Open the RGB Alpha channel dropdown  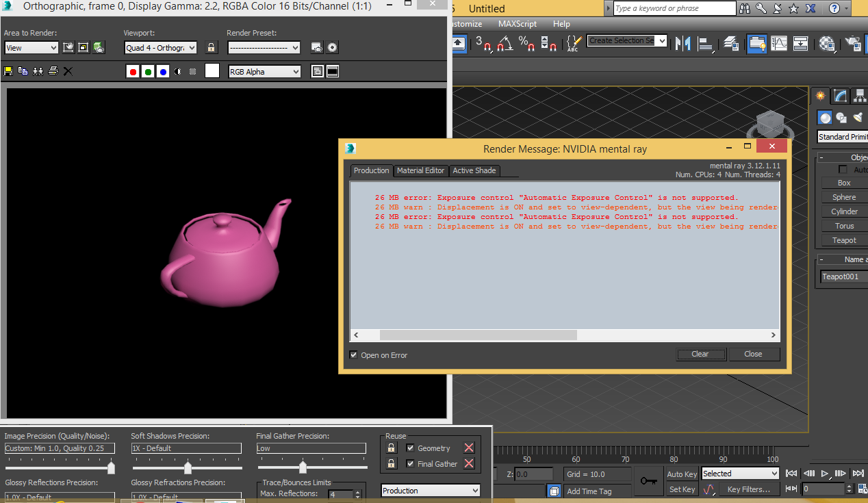click(264, 71)
